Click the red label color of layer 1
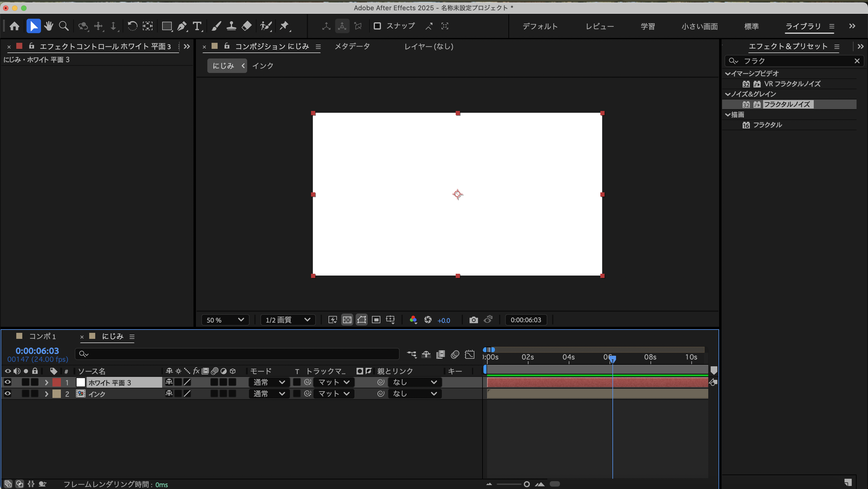 pos(57,382)
